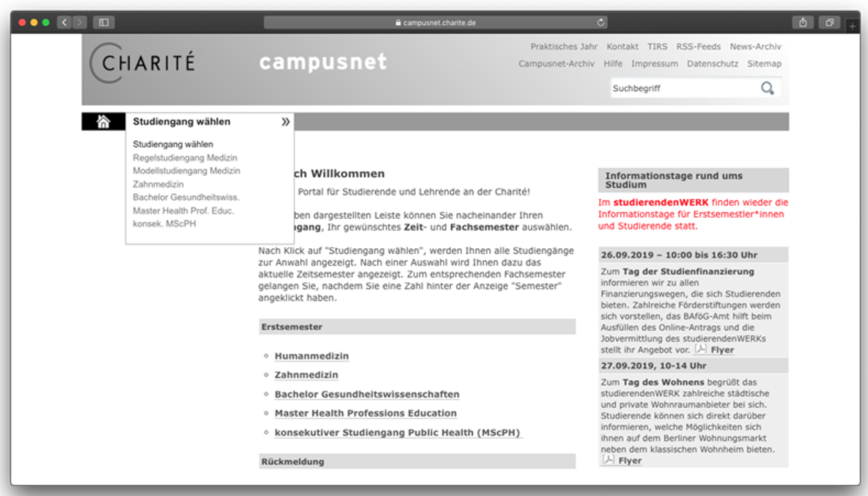Open the Kontakt link
Screen dimensions: 868x496
coord(622,46)
